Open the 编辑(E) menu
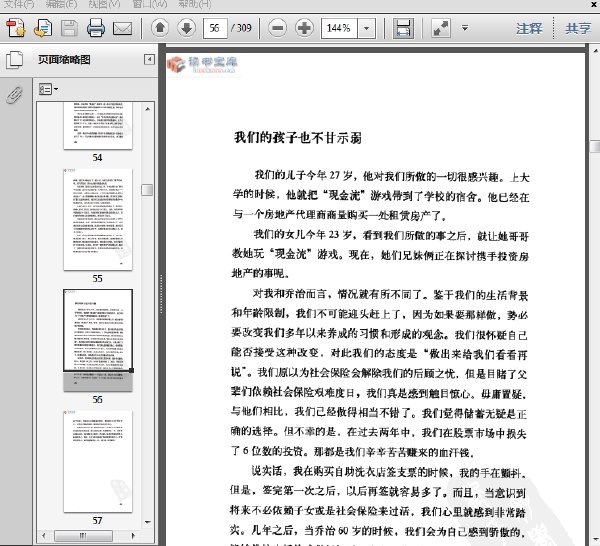This screenshot has height=546, width=600. (x=61, y=4)
